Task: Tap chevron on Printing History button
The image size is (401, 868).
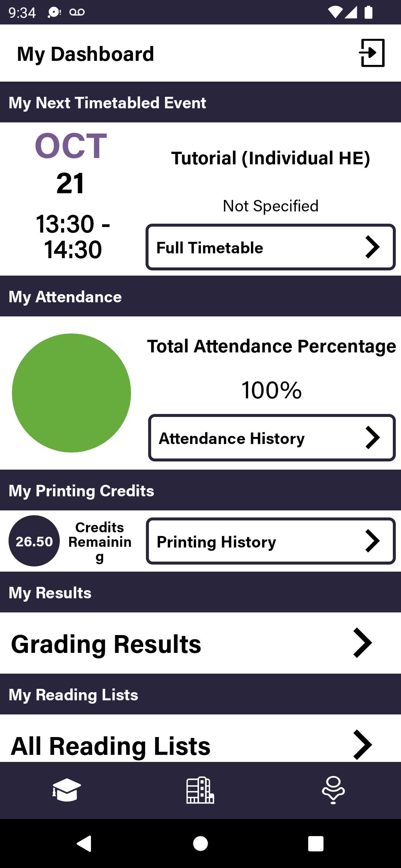Action: (x=372, y=541)
